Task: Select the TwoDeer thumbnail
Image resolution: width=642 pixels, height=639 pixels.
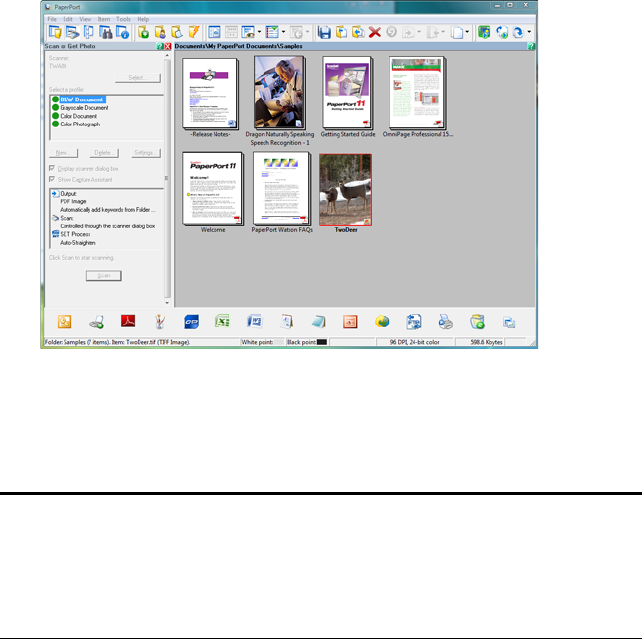Action: point(346,190)
